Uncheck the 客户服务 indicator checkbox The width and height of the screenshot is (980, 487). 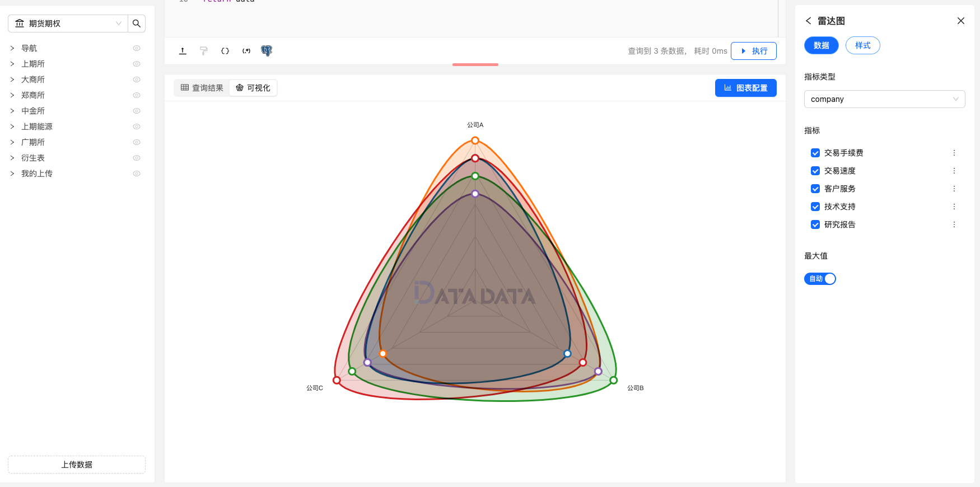[x=815, y=189]
